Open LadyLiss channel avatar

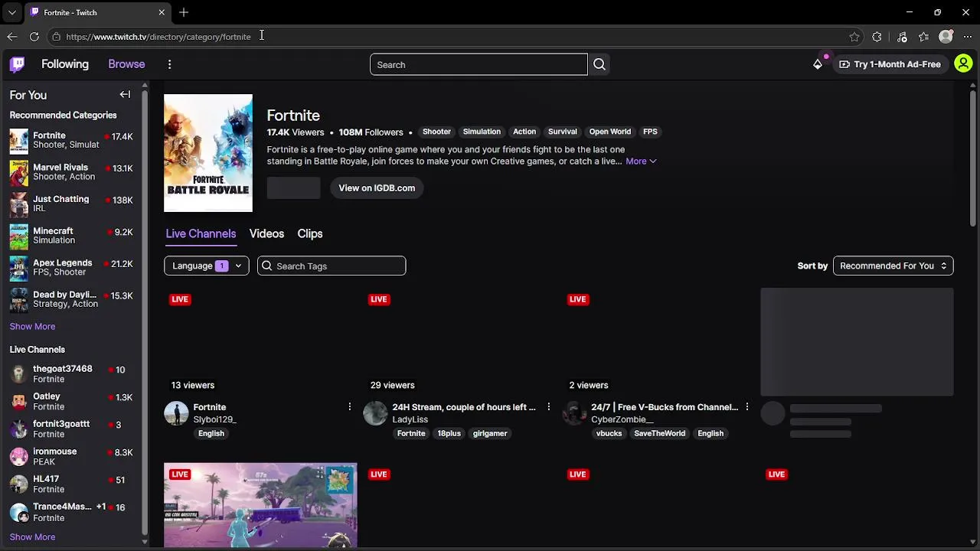375,413
